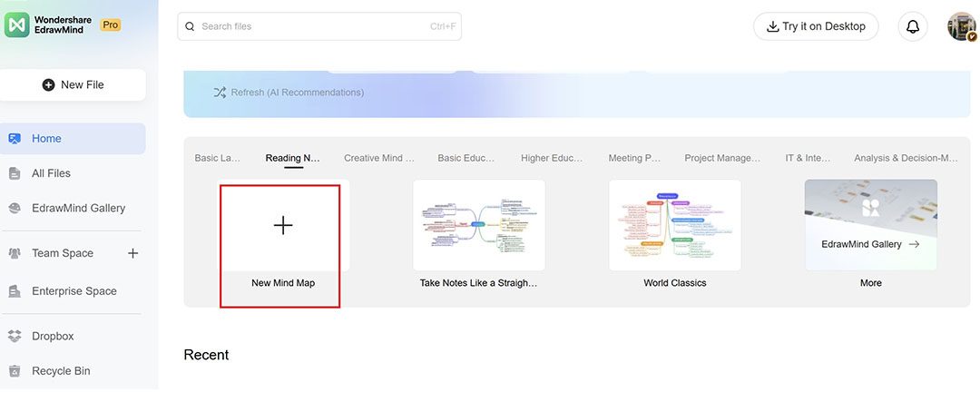
Task: Open the World Classics template thumbnail
Action: tap(675, 226)
